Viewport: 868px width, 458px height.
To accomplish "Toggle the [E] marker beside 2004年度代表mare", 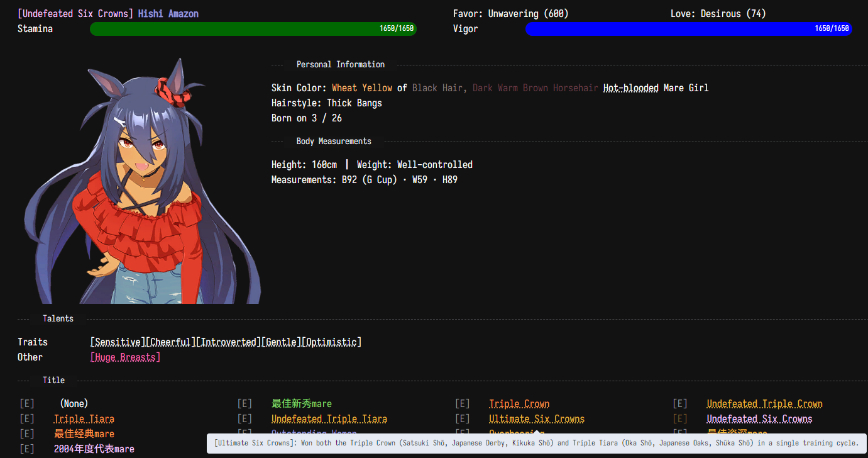I will 26,449.
